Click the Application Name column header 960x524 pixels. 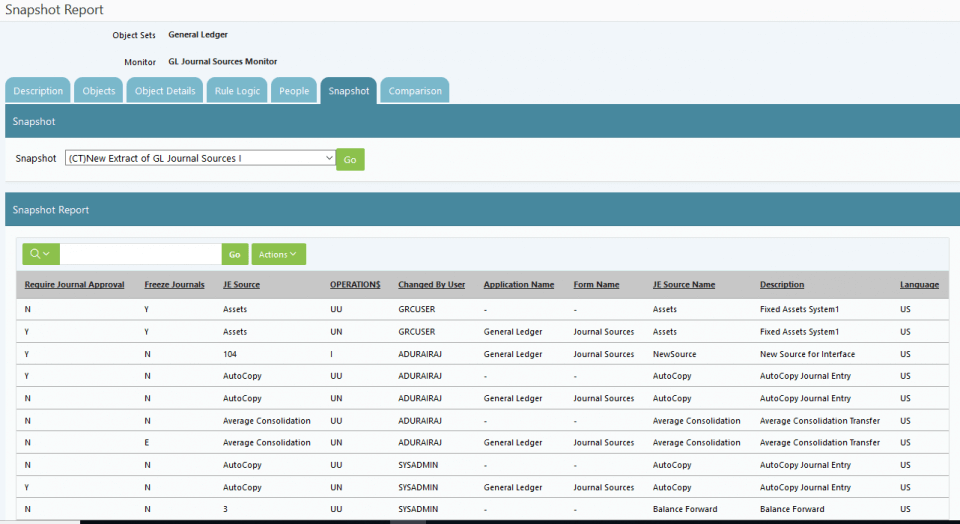pyautogui.click(x=518, y=285)
